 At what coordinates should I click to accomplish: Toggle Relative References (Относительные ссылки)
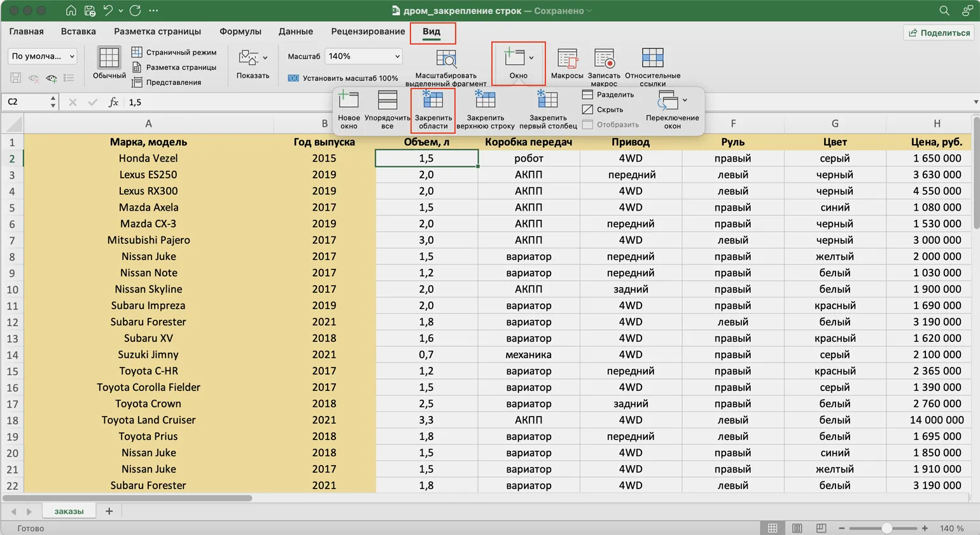point(652,59)
